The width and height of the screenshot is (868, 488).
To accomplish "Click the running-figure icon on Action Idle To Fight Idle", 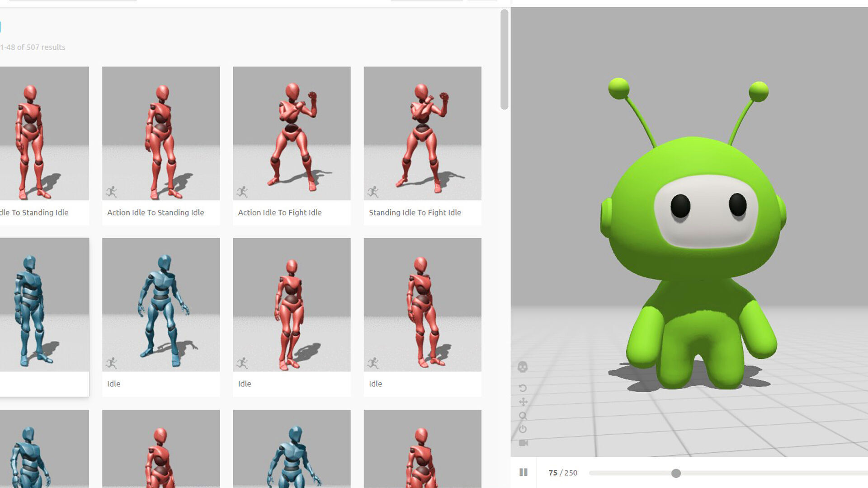I will coord(242,192).
